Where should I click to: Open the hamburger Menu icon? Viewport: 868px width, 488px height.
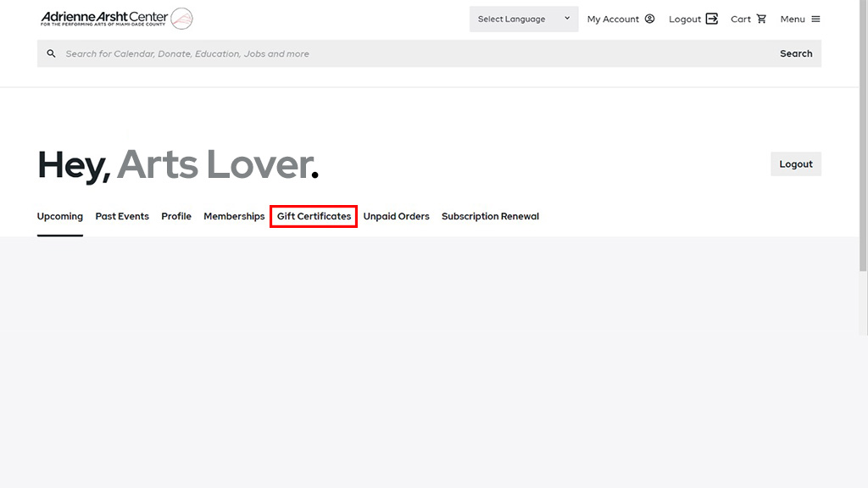[816, 19]
